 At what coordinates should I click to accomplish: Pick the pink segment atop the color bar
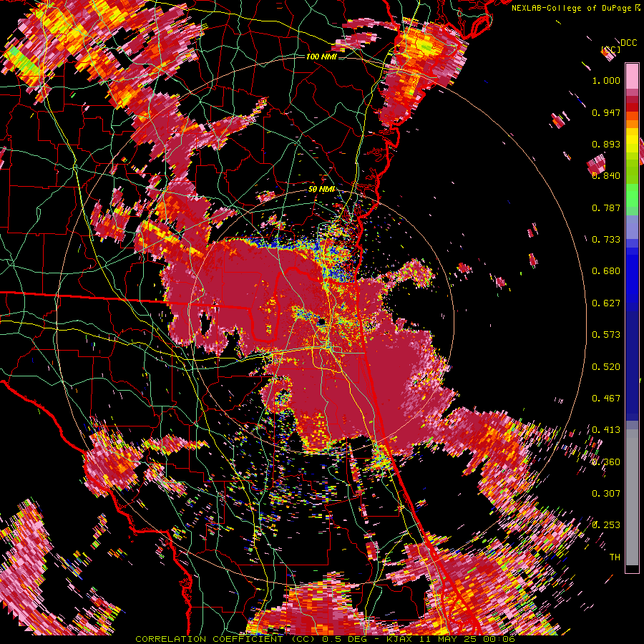tap(632, 77)
